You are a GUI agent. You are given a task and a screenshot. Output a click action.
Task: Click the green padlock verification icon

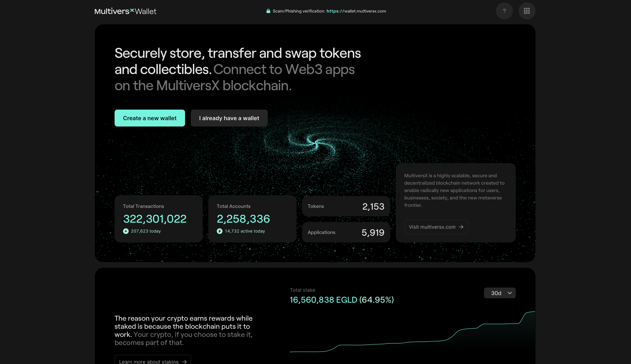click(x=268, y=11)
